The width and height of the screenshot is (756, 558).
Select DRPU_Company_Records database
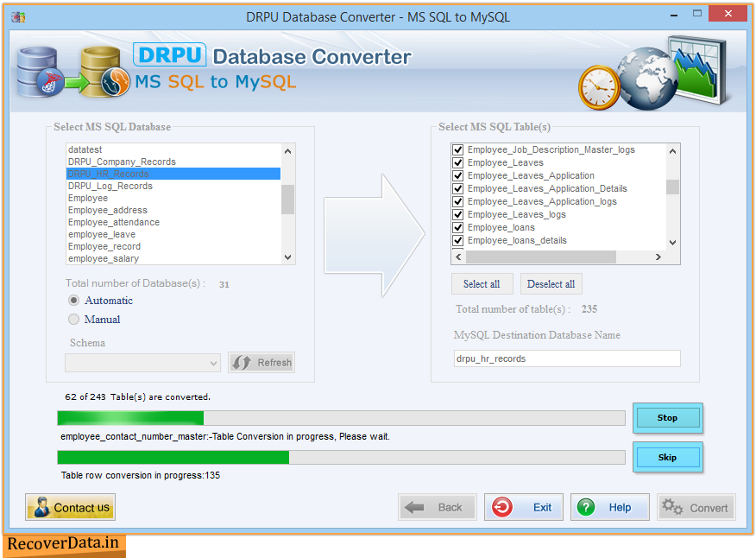point(173,162)
